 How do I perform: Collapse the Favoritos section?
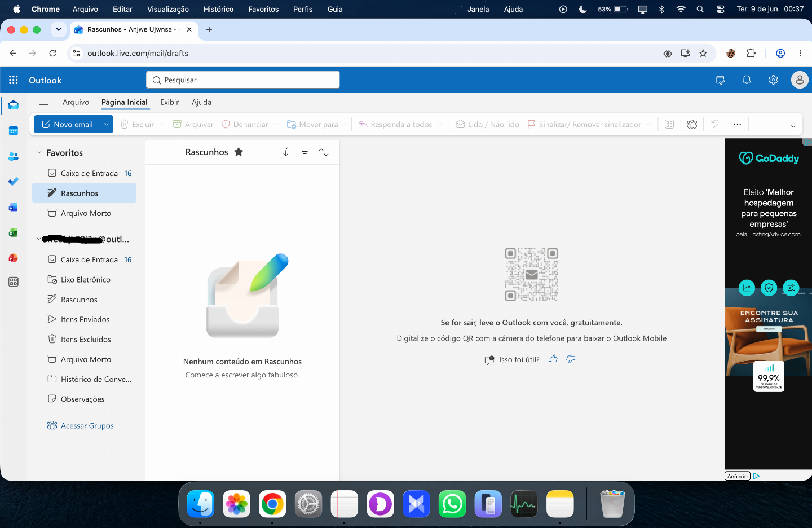39,153
